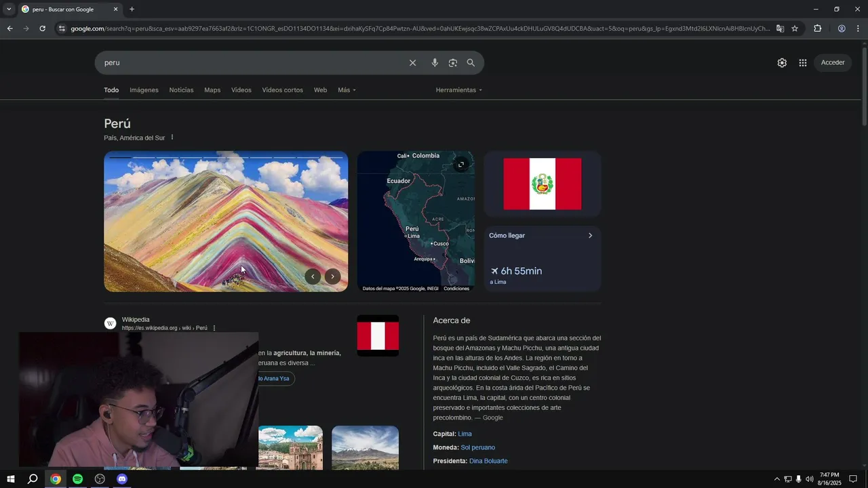Image resolution: width=868 pixels, height=488 pixels.
Task: Open a new browser tab
Action: click(132, 9)
